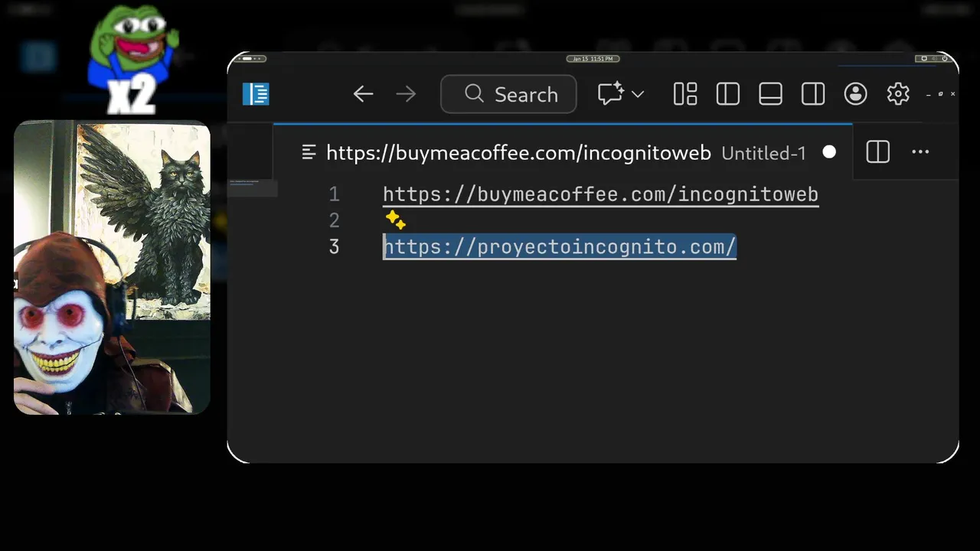This screenshot has width=980, height=551.
Task: Open the Copilot chat icon
Action: pyautogui.click(x=610, y=94)
